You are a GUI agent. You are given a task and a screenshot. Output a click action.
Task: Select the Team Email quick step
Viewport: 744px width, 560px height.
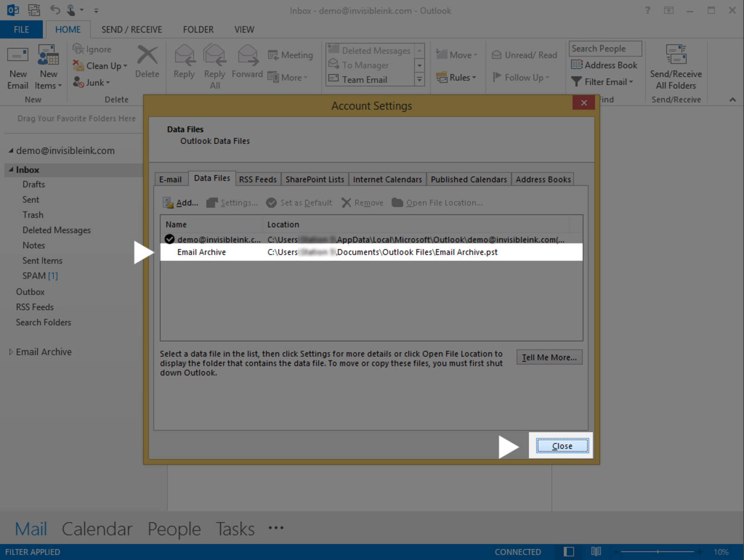coord(358,79)
